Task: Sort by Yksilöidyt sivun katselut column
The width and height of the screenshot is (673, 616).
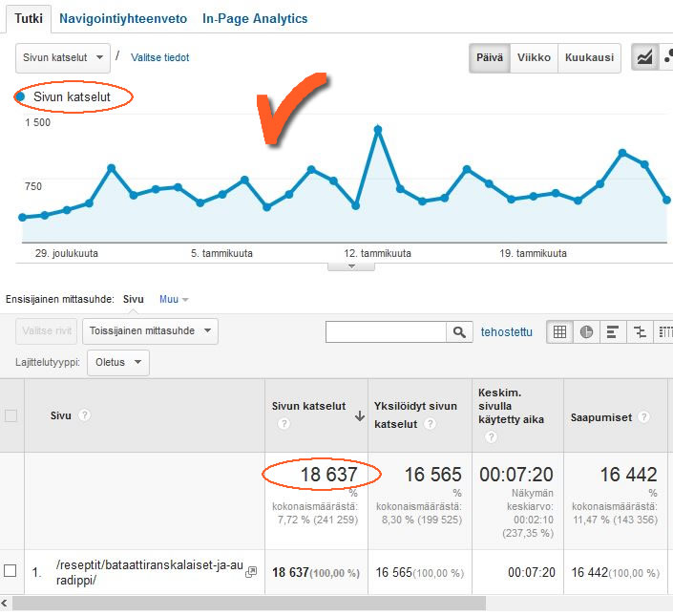Action: click(415, 414)
